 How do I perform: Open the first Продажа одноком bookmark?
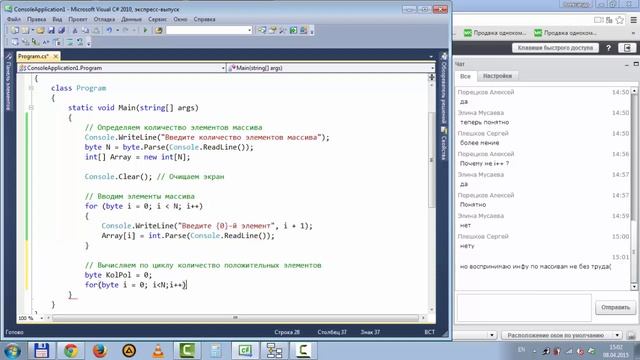[x=495, y=33]
